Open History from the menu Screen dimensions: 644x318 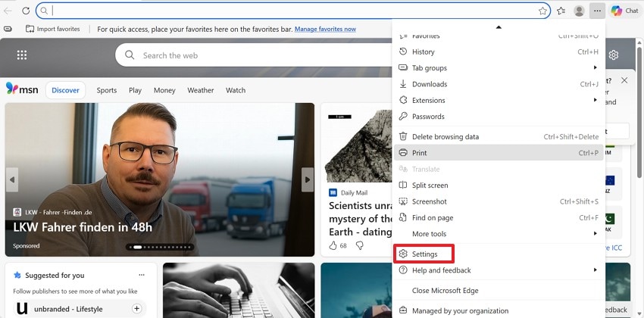click(499, 51)
